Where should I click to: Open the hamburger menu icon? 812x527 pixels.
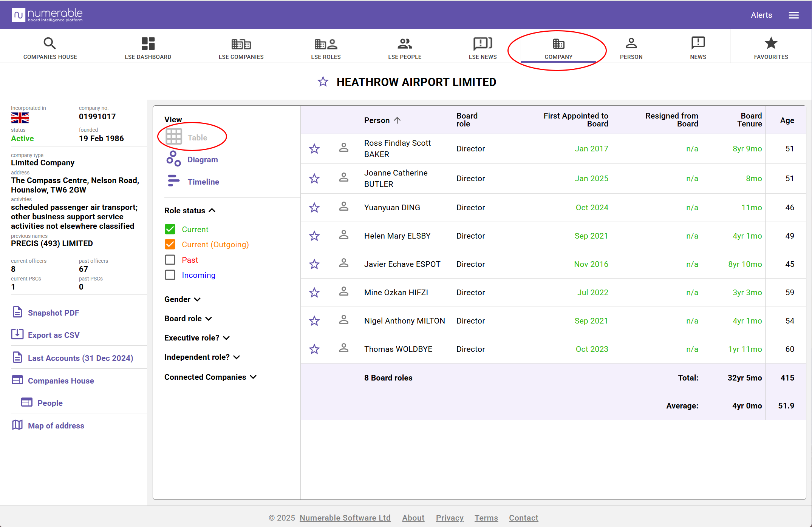(793, 15)
